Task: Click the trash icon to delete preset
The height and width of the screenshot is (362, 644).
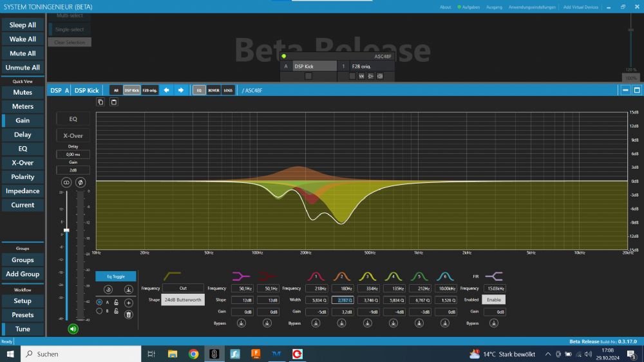Action: click(x=129, y=314)
